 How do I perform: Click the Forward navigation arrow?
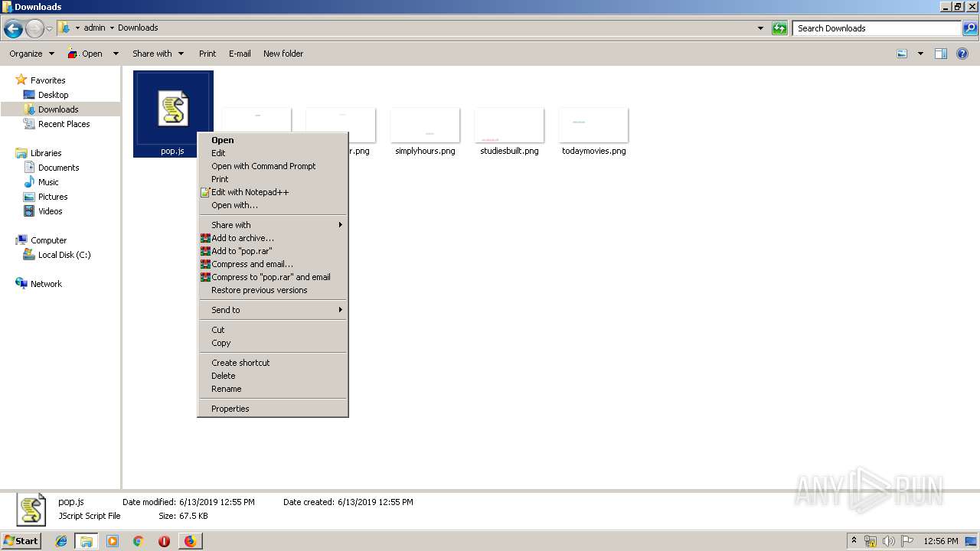coord(34,29)
